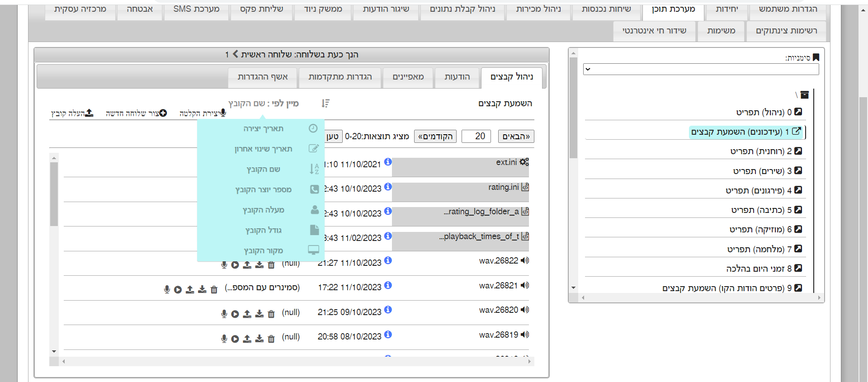
Task: Click the speaker icon beside wav.26819
Action: pyautogui.click(x=524, y=335)
